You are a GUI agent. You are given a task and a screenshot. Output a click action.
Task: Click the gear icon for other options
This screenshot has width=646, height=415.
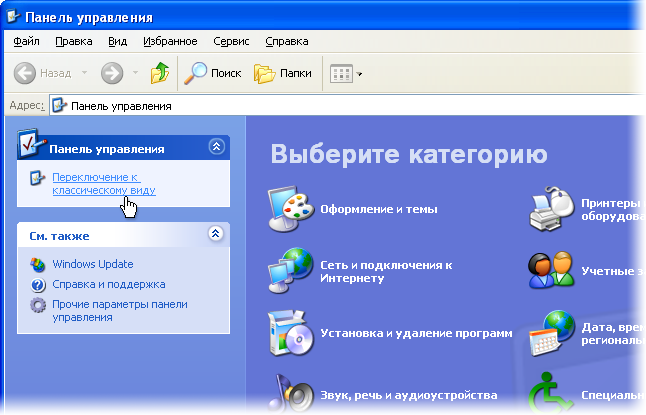pyautogui.click(x=38, y=305)
